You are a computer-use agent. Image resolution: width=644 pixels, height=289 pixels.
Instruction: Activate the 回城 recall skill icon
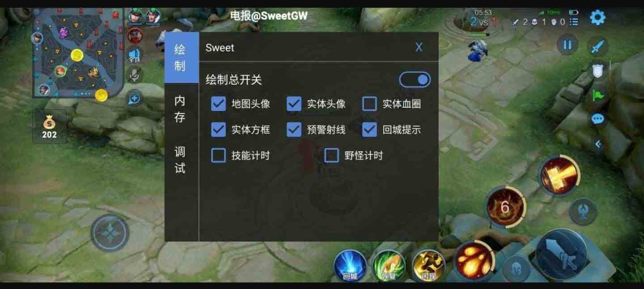[350, 266]
